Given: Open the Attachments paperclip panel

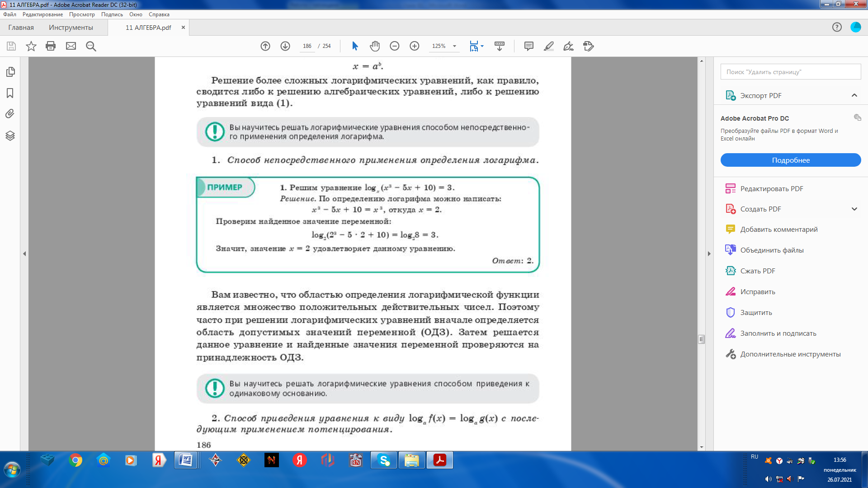Looking at the screenshot, I should 10,114.
